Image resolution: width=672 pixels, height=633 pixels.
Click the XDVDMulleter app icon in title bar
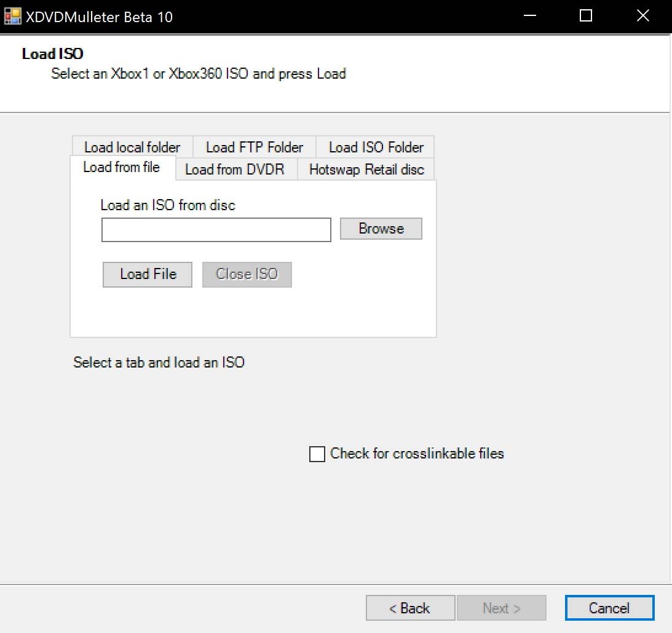pos(12,16)
